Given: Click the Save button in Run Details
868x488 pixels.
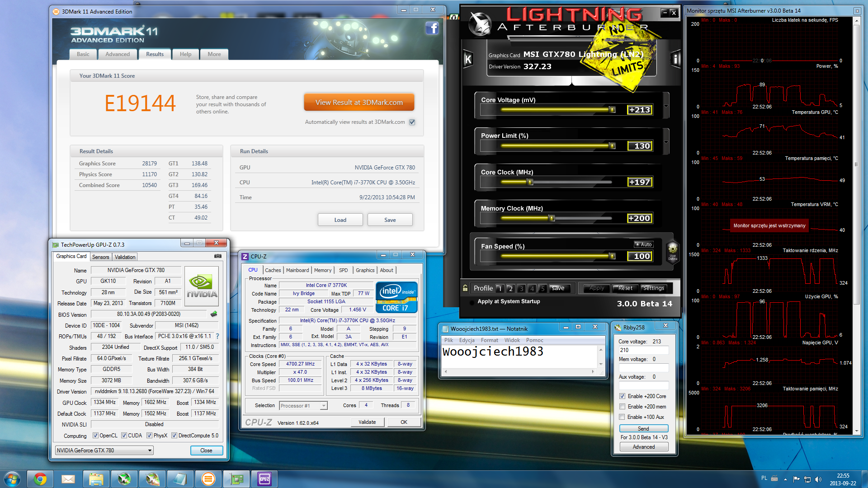Looking at the screenshot, I should coord(390,220).
